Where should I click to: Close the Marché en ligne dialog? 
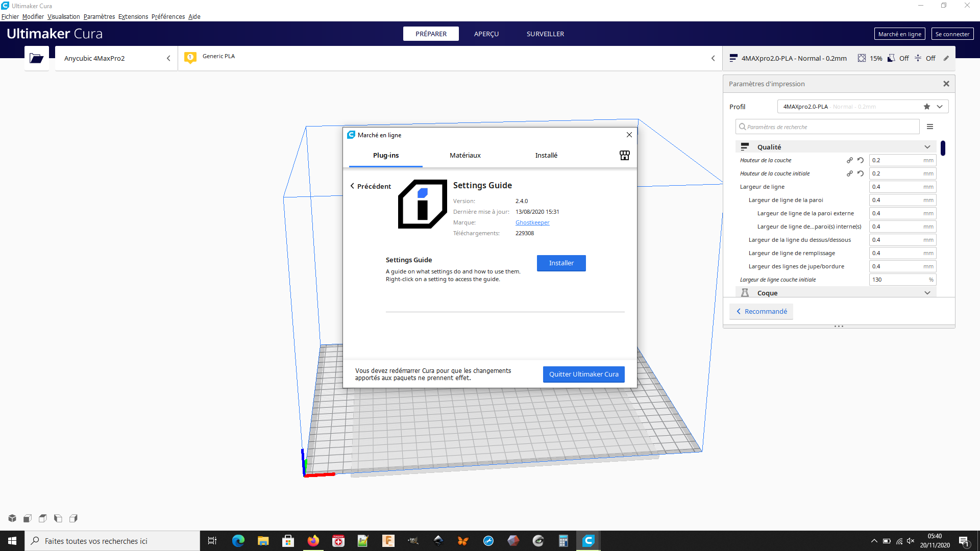629,135
